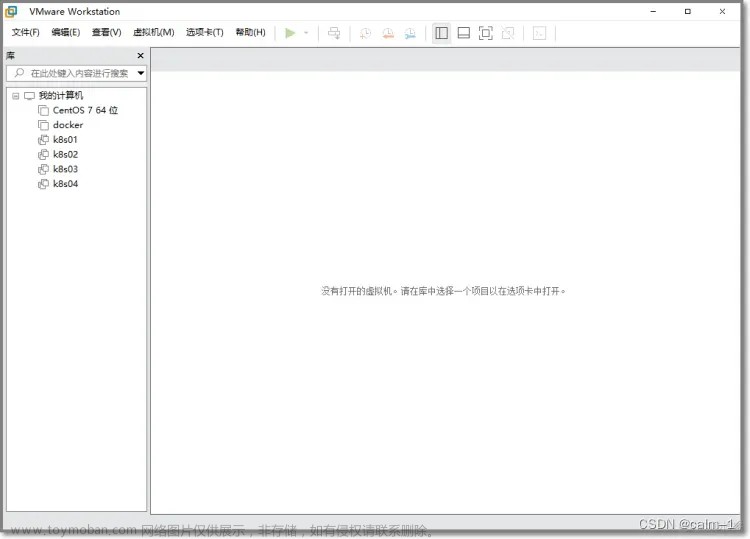Image resolution: width=750 pixels, height=539 pixels.
Task: Open the 帮助(H) menu
Action: [x=250, y=32]
